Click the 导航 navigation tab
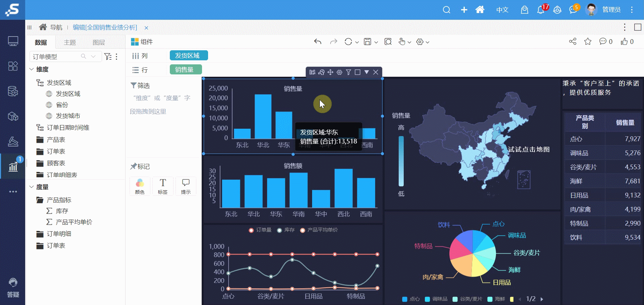This screenshot has width=644, height=305. (51, 27)
